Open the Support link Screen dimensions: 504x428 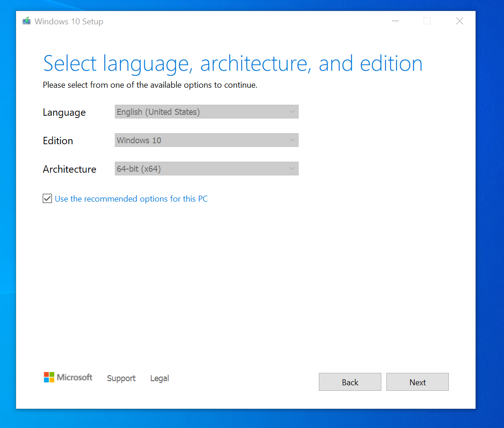tap(121, 378)
